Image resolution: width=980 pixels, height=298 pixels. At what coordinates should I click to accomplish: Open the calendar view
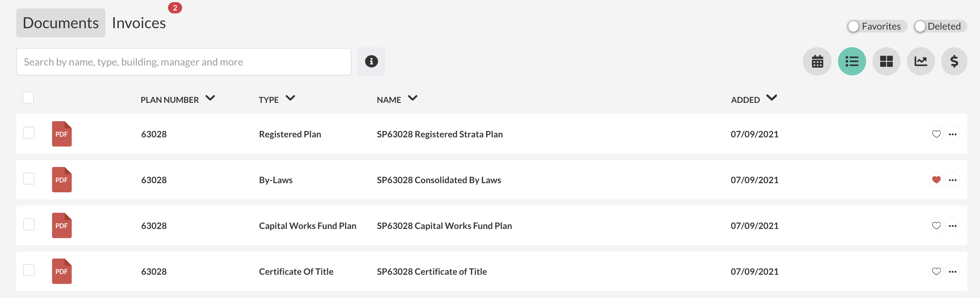[x=817, y=61]
